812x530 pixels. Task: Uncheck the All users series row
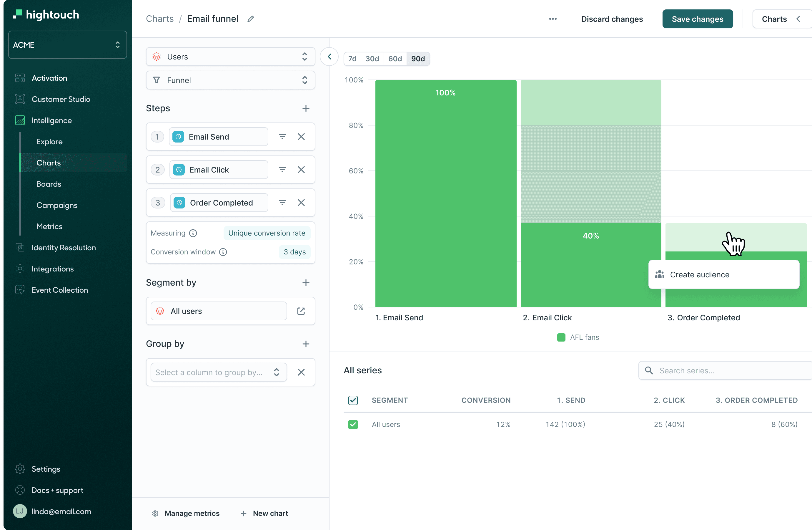pos(353,424)
